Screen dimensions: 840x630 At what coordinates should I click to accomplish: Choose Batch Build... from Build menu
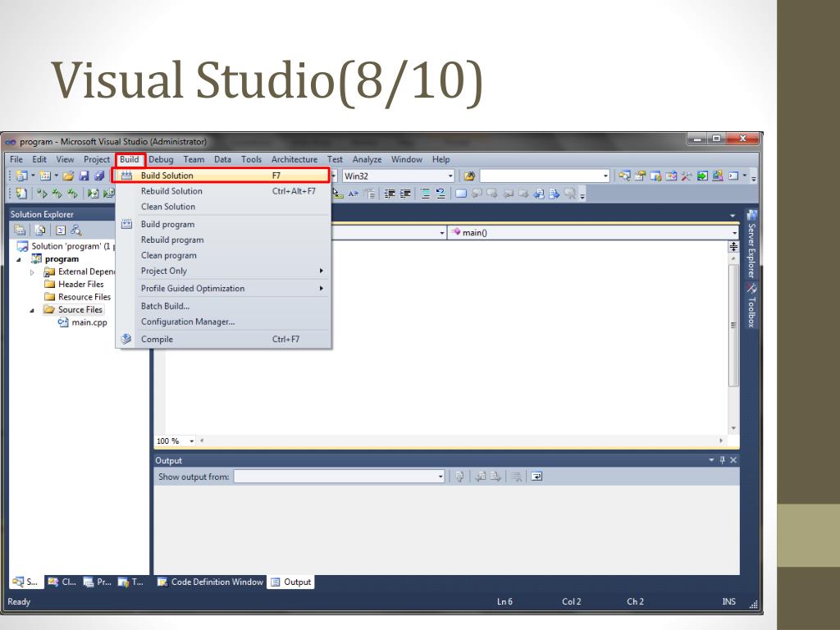[x=222, y=306]
